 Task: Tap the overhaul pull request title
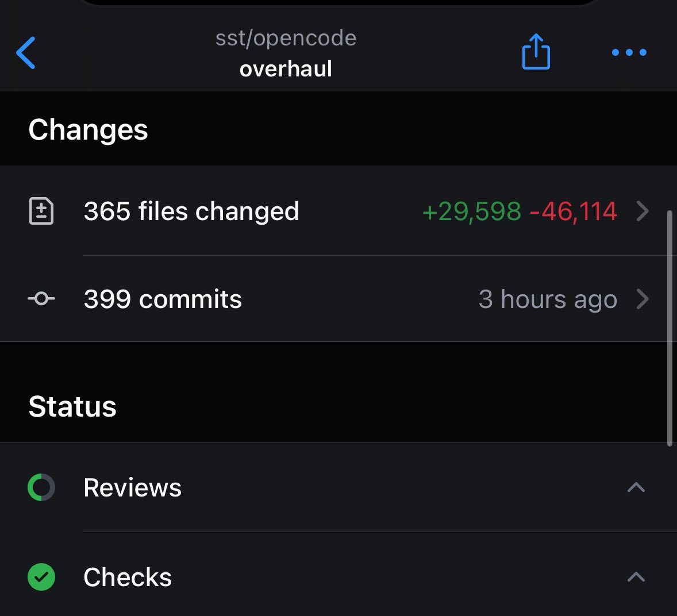tap(286, 69)
